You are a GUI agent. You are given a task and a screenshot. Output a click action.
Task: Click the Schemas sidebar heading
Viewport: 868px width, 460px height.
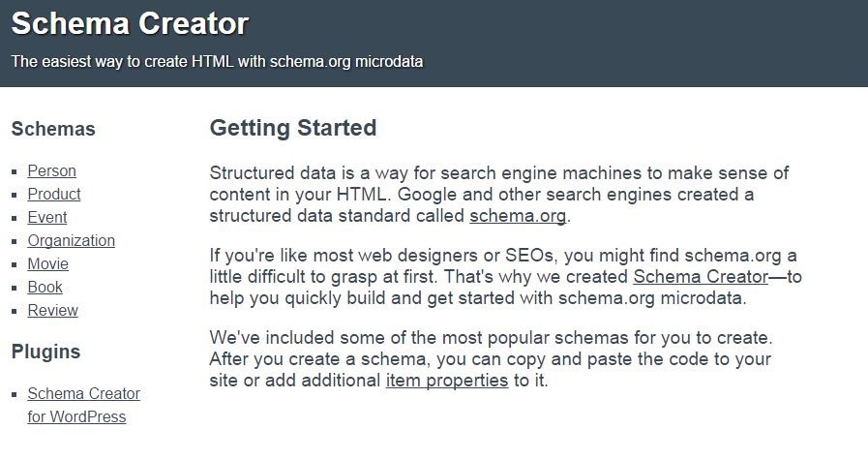coord(53,130)
